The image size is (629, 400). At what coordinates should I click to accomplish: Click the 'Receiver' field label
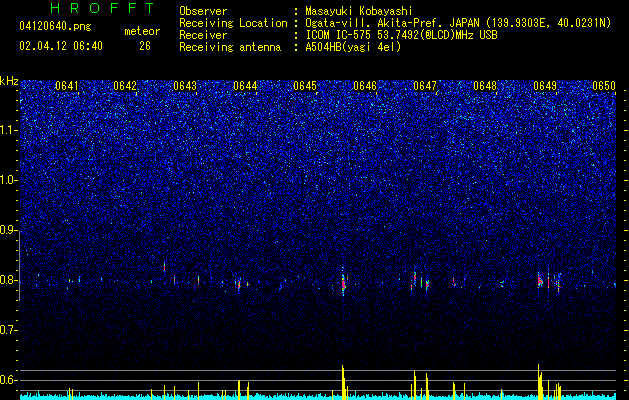203,35
